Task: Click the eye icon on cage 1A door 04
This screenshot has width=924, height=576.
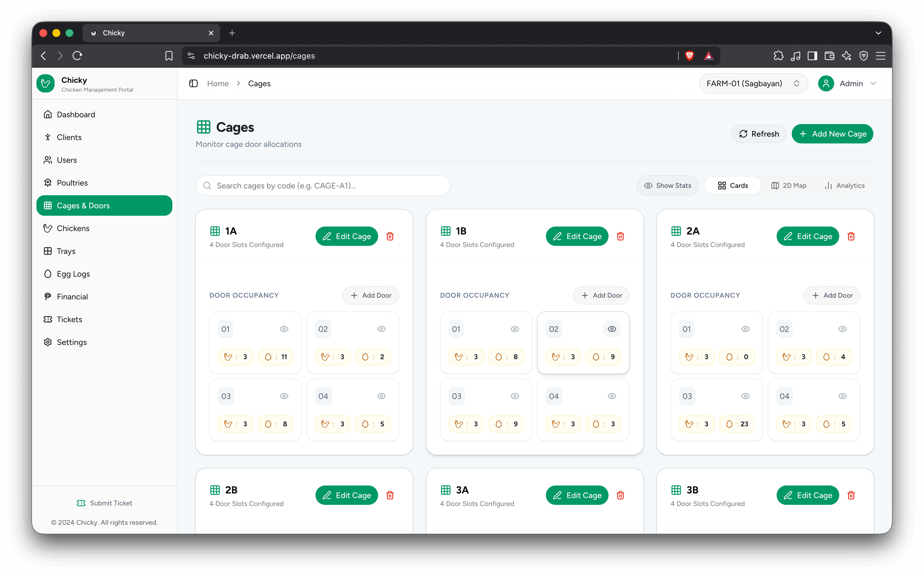Action: (381, 396)
